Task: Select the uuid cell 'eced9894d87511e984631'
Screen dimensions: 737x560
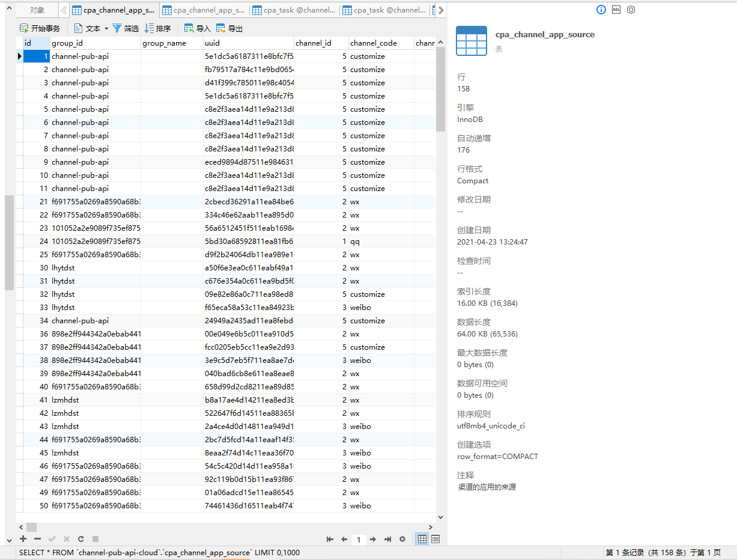Action: (249, 162)
